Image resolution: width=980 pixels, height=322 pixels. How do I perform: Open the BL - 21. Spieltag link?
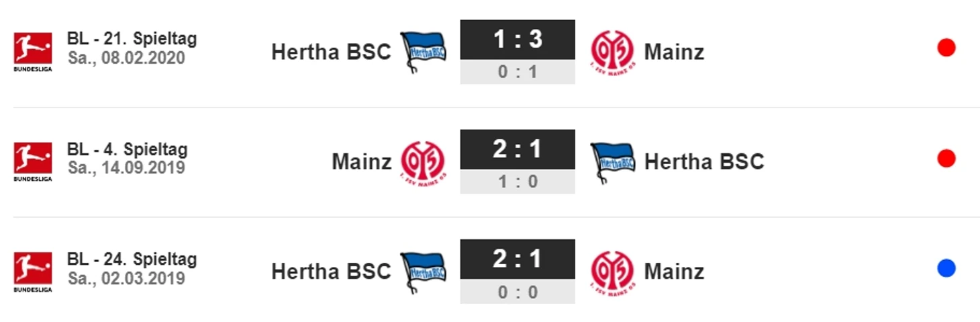click(x=132, y=38)
